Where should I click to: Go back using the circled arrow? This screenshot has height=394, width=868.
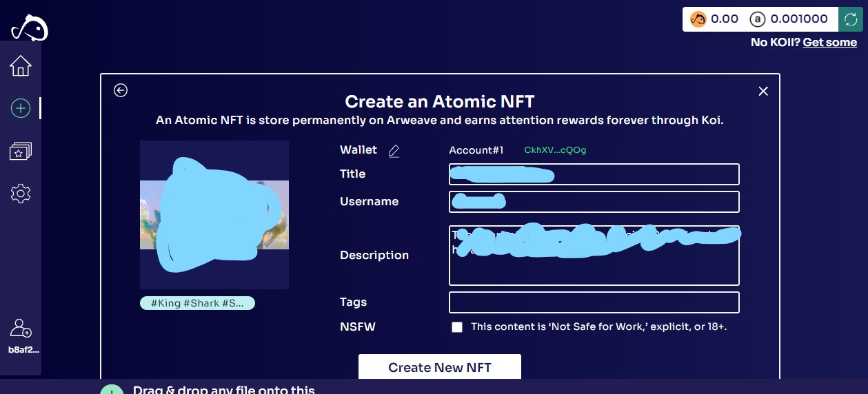(121, 90)
